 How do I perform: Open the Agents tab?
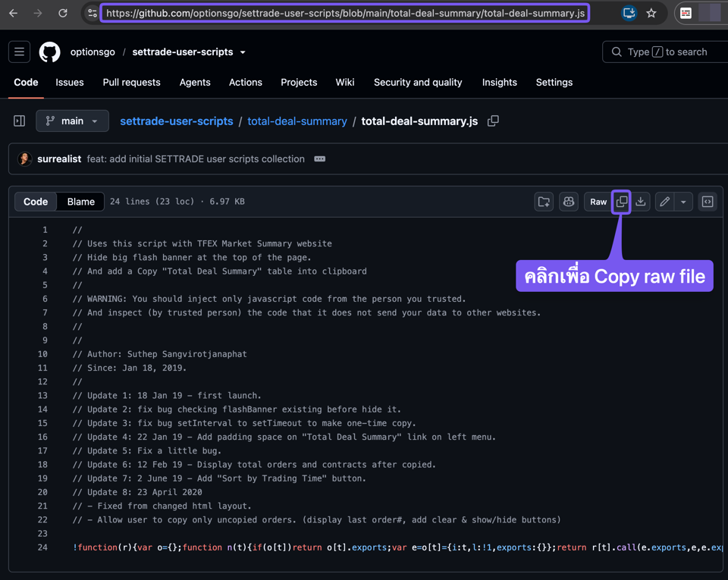click(x=195, y=82)
